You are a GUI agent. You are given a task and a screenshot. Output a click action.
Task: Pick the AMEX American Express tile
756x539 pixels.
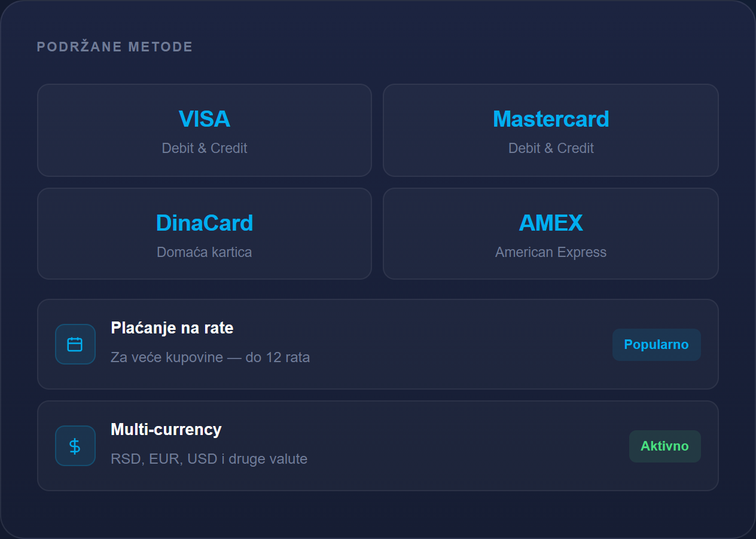[x=551, y=234]
